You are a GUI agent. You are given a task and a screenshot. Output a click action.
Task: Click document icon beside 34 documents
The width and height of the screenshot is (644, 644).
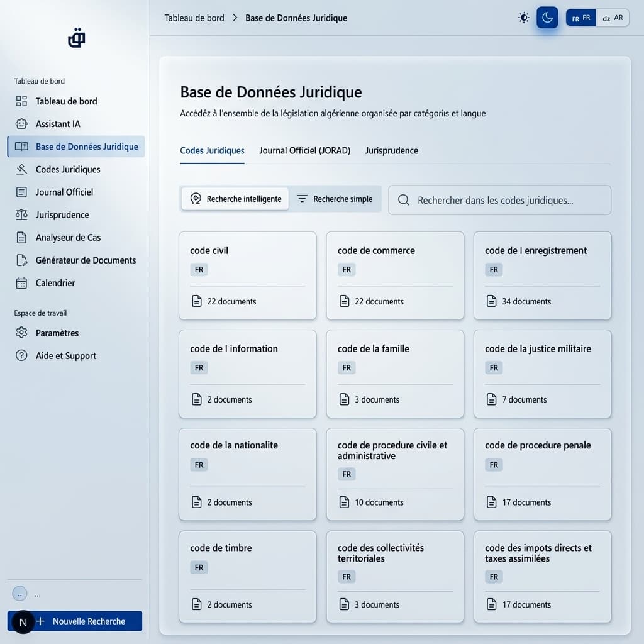pyautogui.click(x=492, y=301)
